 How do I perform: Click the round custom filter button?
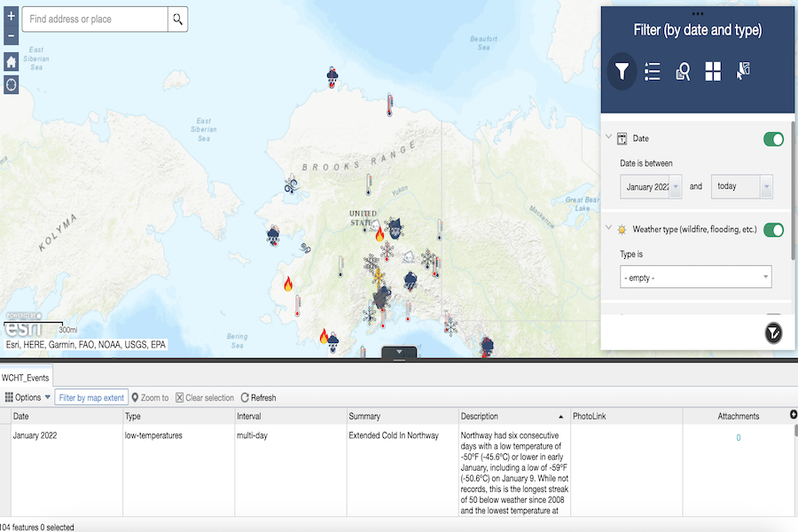tap(773, 333)
